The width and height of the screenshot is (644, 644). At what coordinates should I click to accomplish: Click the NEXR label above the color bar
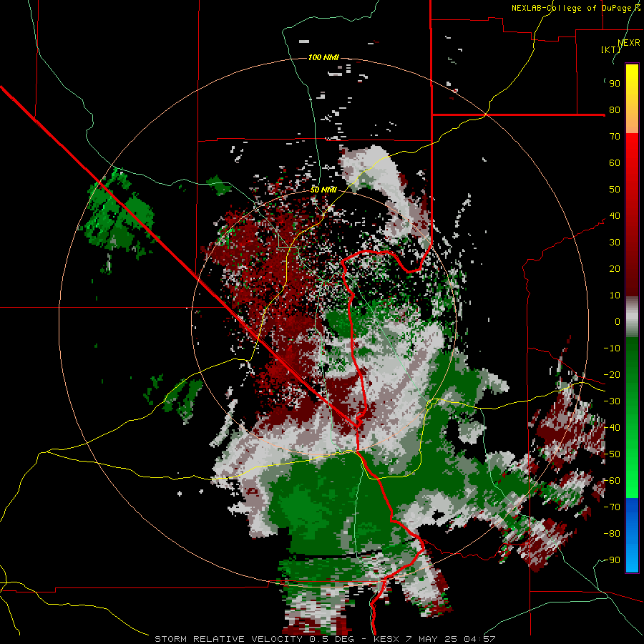[629, 43]
